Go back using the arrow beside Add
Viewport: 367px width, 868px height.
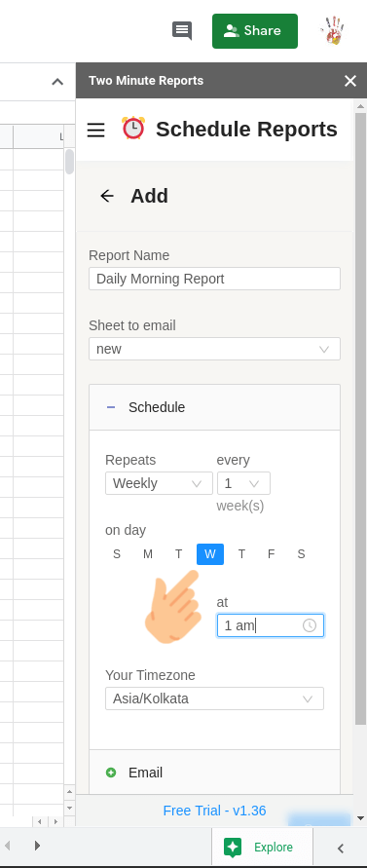tap(107, 196)
